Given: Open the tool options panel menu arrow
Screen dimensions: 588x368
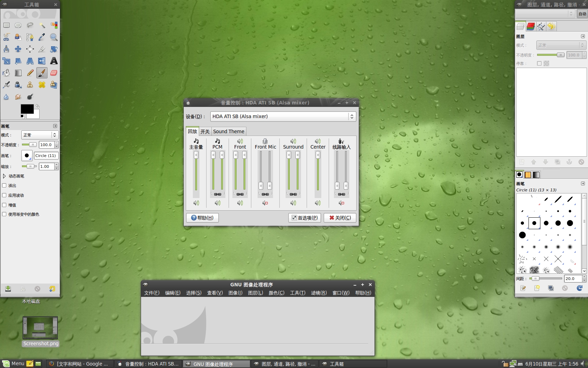Looking at the screenshot, I should [x=55, y=126].
